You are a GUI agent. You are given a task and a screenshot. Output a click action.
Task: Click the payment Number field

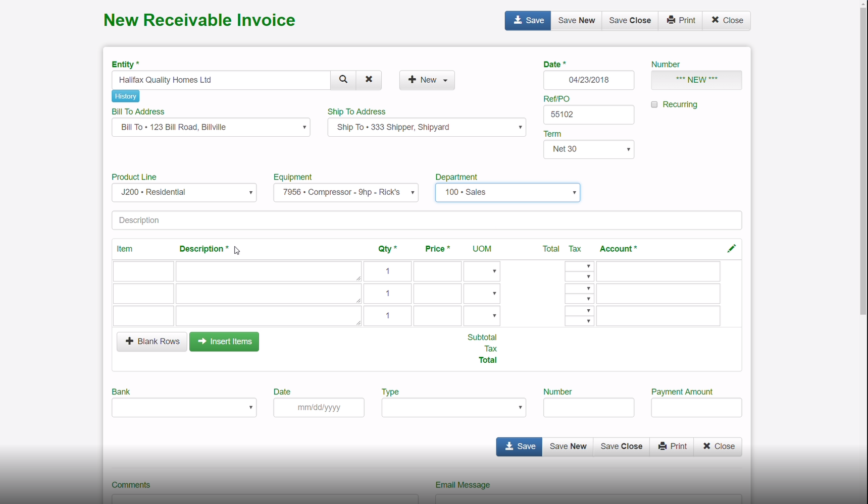click(x=589, y=408)
